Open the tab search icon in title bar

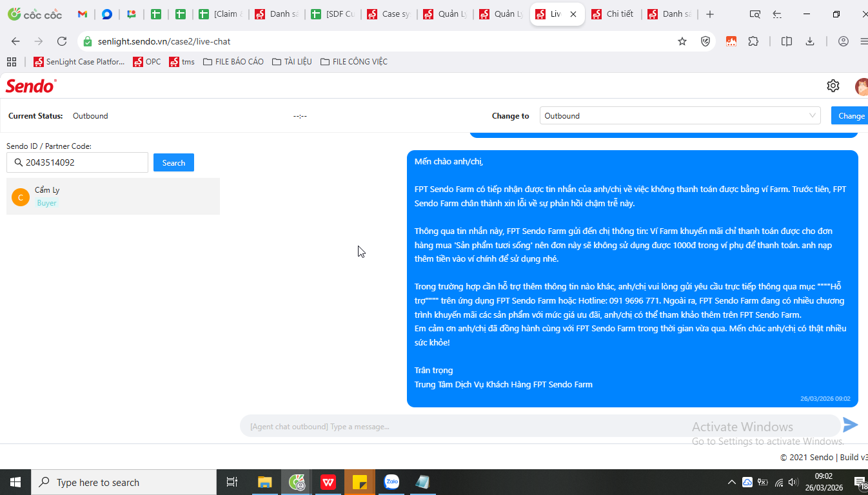point(755,14)
